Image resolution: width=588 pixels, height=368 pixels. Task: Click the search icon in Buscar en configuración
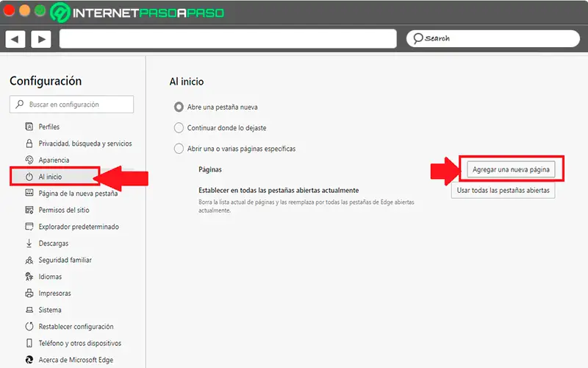(x=20, y=104)
